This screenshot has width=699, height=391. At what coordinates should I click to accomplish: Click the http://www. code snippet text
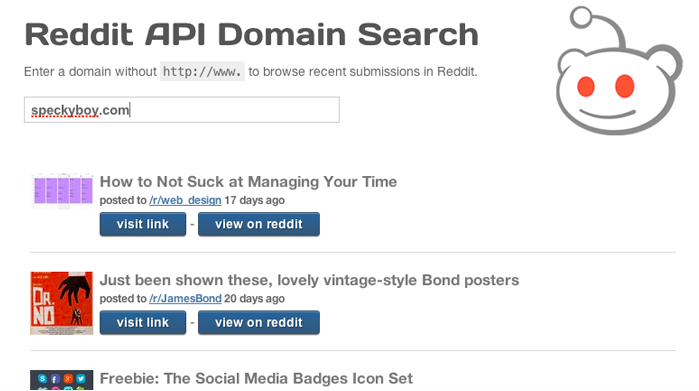tap(202, 71)
